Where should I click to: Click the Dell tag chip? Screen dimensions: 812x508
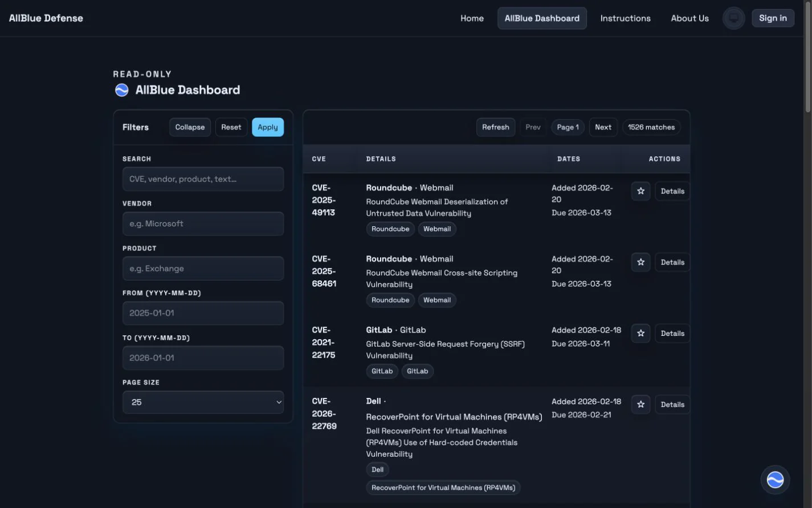point(378,470)
